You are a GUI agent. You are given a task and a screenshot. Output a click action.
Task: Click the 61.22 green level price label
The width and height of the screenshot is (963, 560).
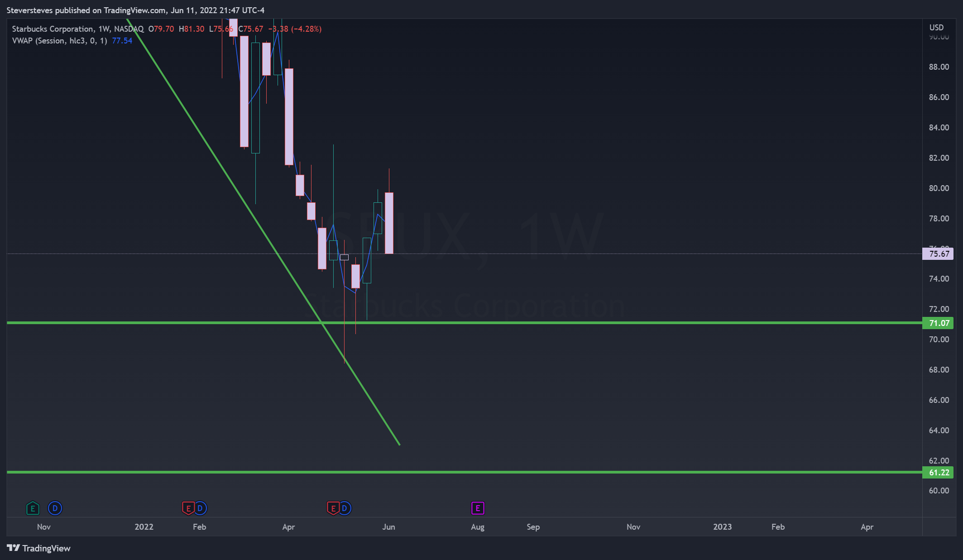click(938, 472)
